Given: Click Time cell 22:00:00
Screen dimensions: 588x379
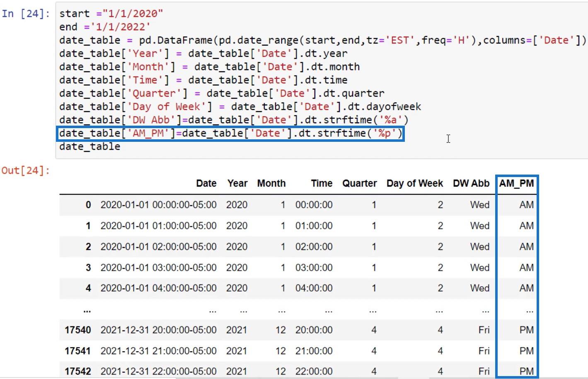Looking at the screenshot, I should point(314,372).
